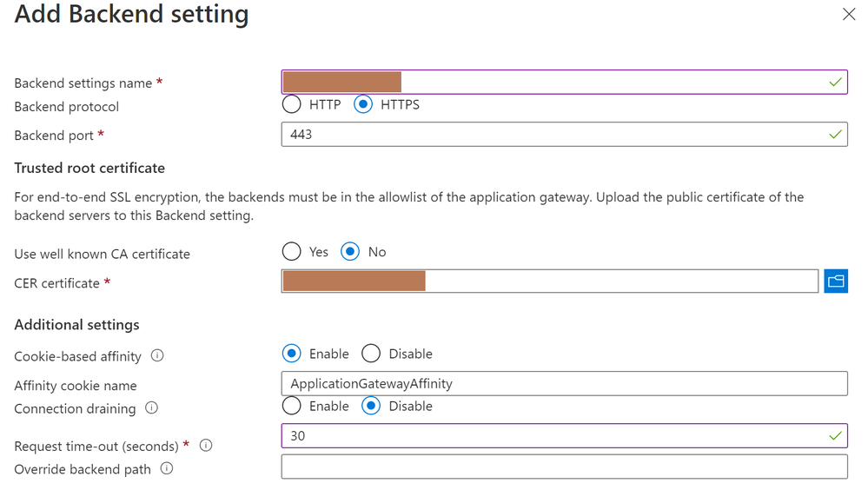Screen dimensions: 868x490
Task: Click info icon next to Connection draining
Action: point(151,407)
